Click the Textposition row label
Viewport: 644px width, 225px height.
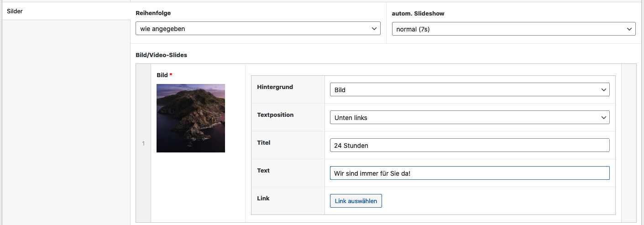(x=275, y=115)
